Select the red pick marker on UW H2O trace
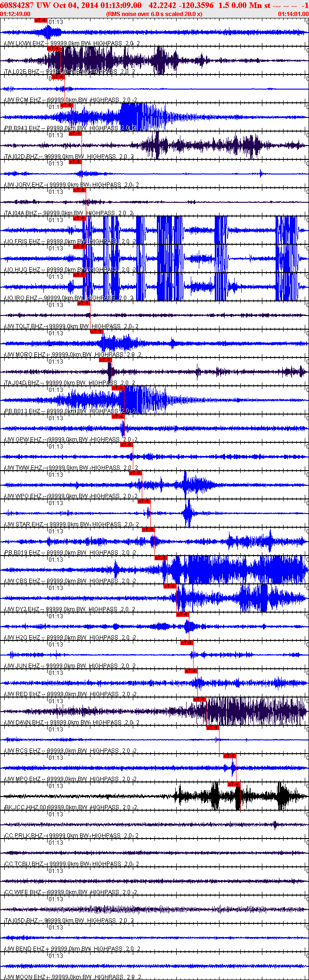This screenshot has width=309, height=980. tap(183, 615)
